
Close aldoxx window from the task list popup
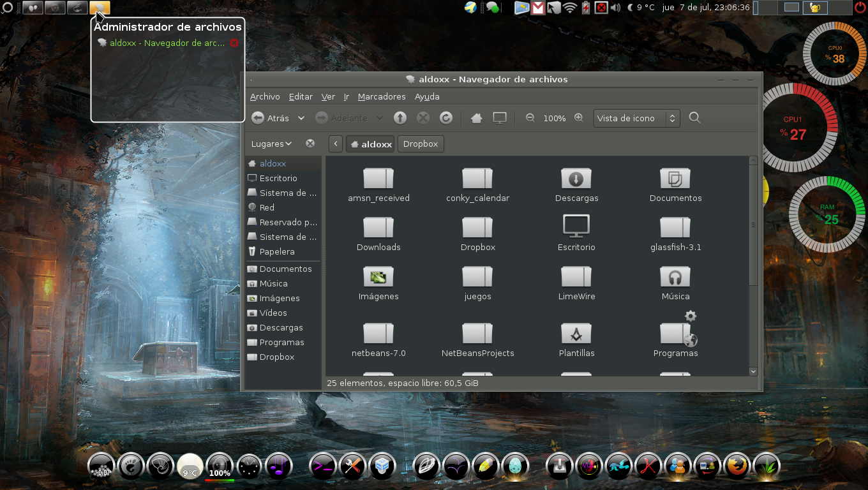tap(234, 43)
